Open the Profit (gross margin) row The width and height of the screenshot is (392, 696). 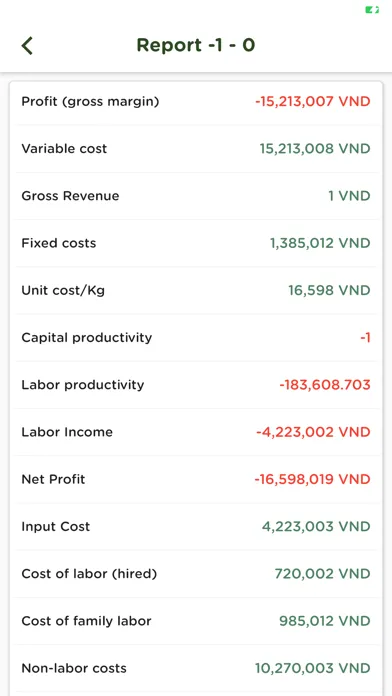196,102
